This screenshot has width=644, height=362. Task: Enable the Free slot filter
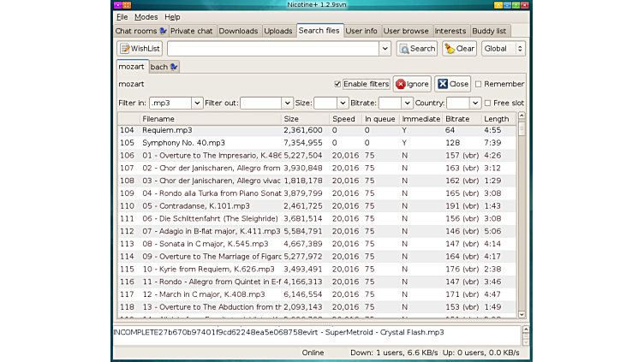487,103
